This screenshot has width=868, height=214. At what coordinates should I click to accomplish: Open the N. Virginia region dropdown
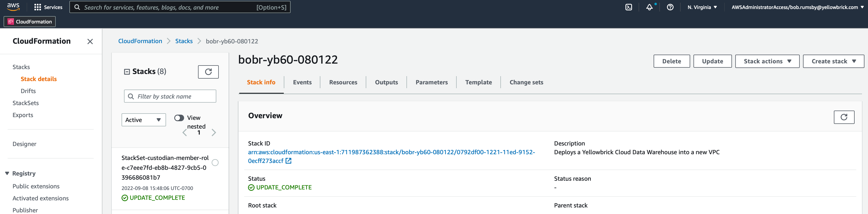point(702,7)
